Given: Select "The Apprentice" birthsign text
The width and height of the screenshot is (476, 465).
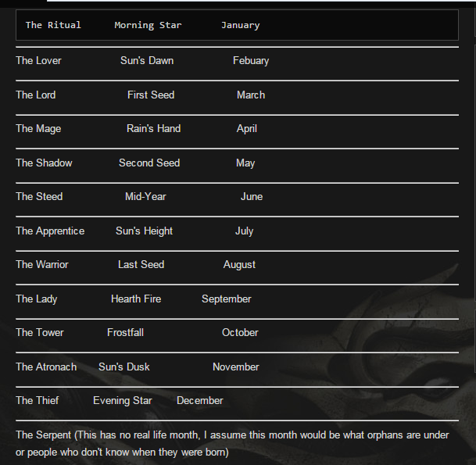Looking at the screenshot, I should click(50, 231).
